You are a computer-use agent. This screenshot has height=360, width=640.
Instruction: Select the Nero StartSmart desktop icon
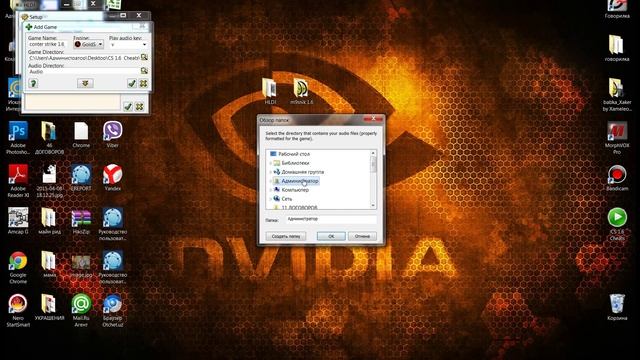18,311
